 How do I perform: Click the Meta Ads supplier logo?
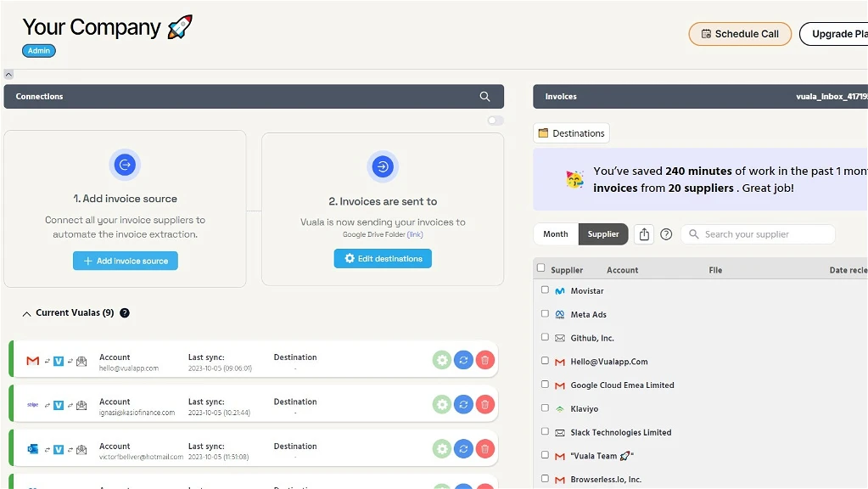(560, 315)
